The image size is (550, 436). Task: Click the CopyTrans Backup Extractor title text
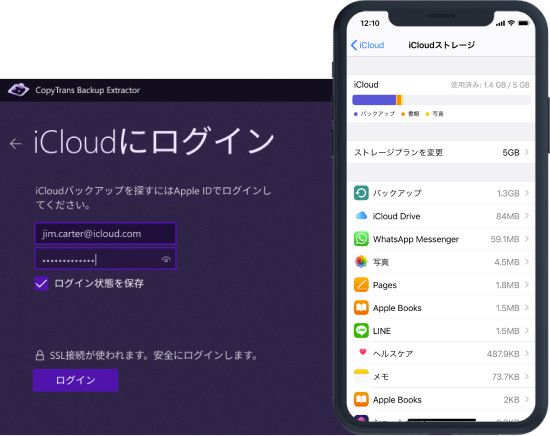[87, 90]
